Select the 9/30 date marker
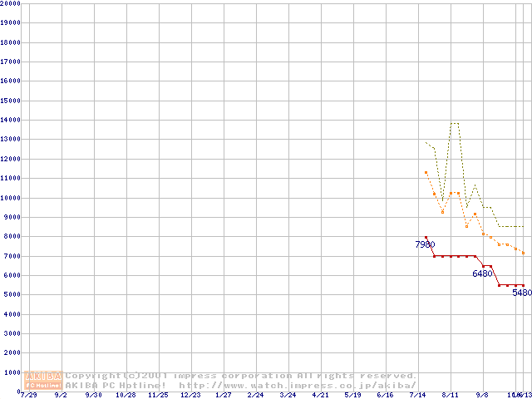This screenshot has width=532, height=399. (x=94, y=395)
